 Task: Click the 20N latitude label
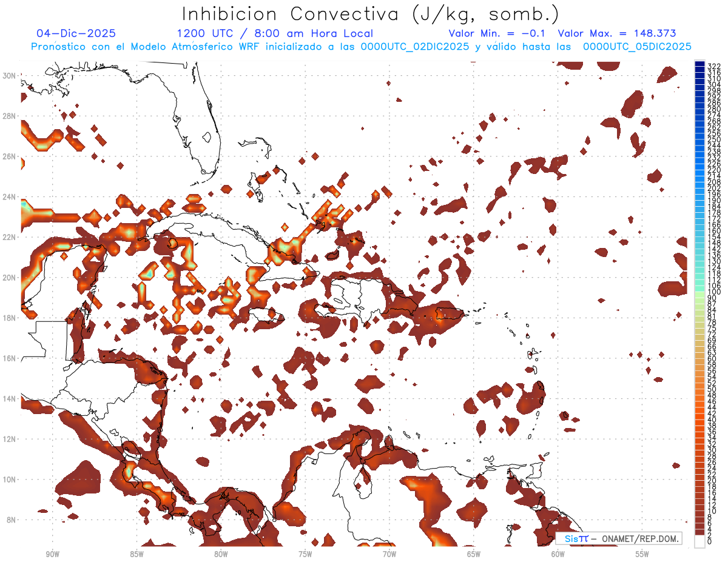click(x=10, y=277)
